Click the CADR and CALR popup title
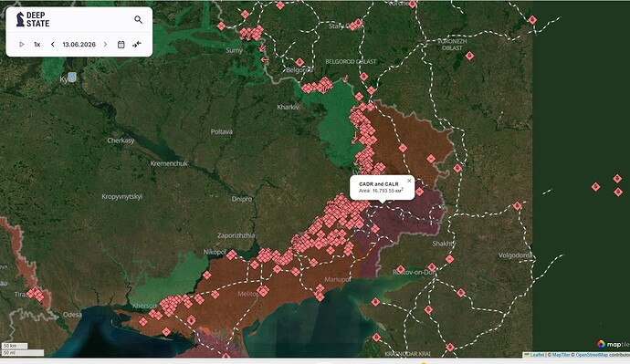 tap(379, 183)
